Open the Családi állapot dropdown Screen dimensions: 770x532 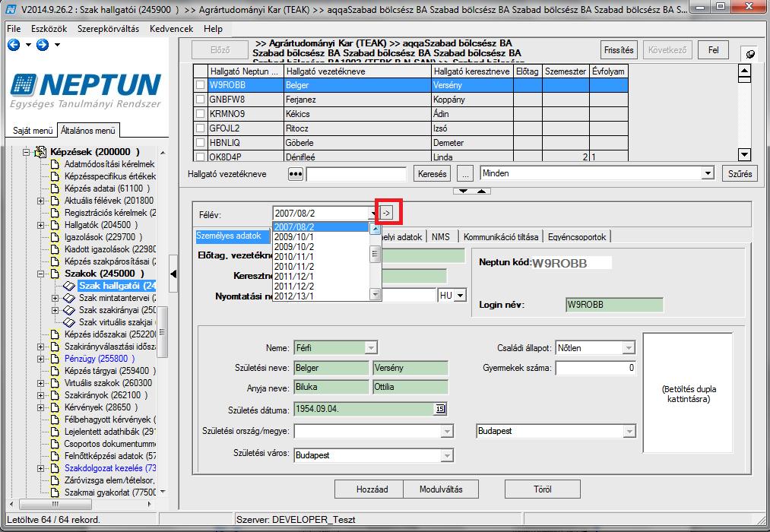[x=629, y=348]
